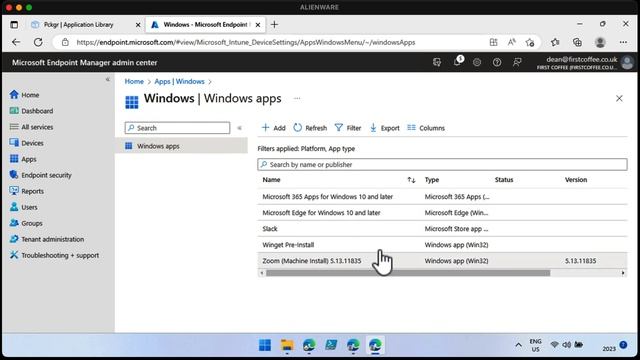The height and width of the screenshot is (360, 640).
Task: Click the Search by name or publisher field
Action: (442, 164)
